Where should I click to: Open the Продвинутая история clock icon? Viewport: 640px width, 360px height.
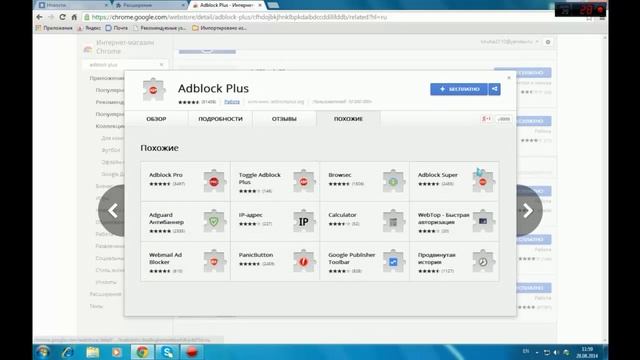[483, 261]
